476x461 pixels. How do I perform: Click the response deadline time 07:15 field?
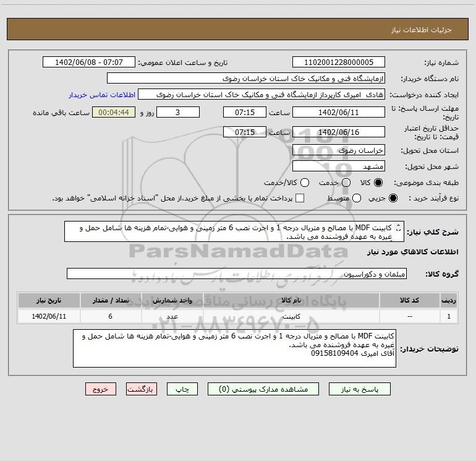pyautogui.click(x=245, y=112)
